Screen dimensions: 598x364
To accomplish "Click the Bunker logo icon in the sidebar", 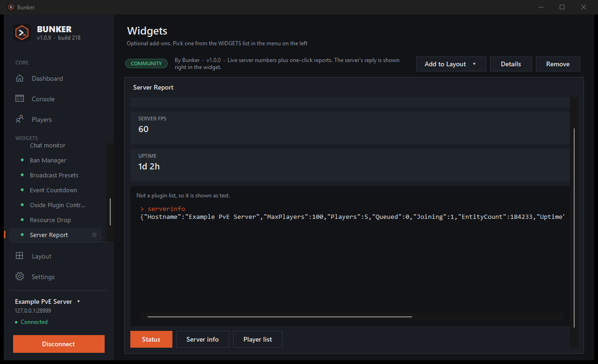I will tap(22, 33).
